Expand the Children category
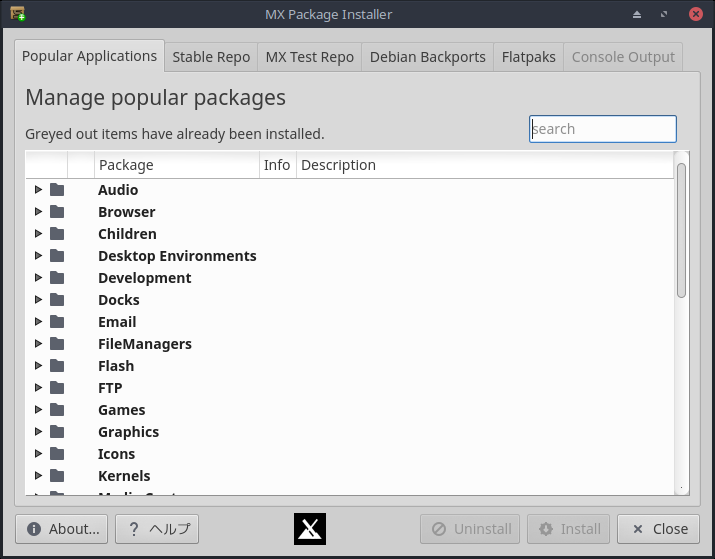The height and width of the screenshot is (559, 715). click(x=38, y=233)
